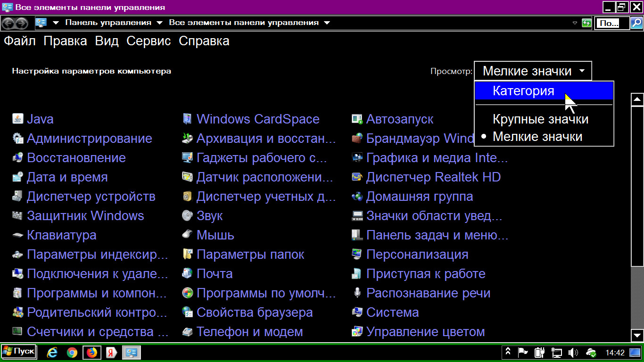Open the Значки области уведомлений link
Screen dimensions: 644x362
[434, 216]
